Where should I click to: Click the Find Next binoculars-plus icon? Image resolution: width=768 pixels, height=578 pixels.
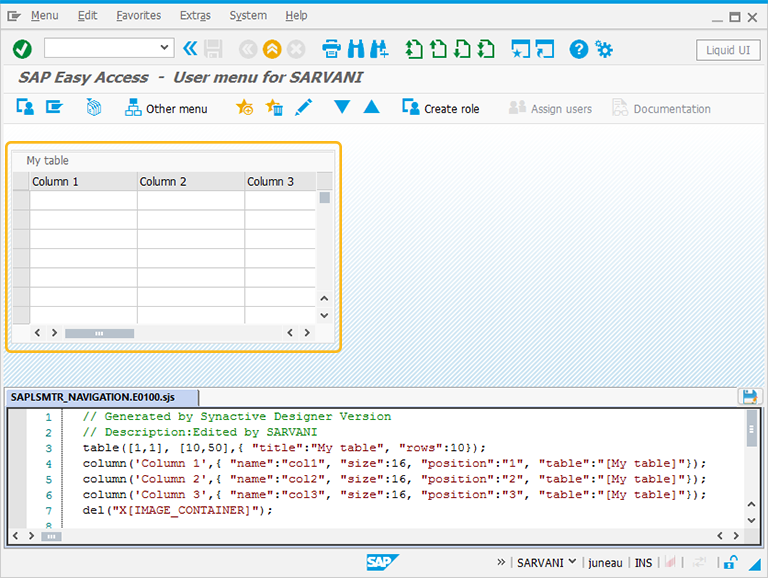click(379, 49)
